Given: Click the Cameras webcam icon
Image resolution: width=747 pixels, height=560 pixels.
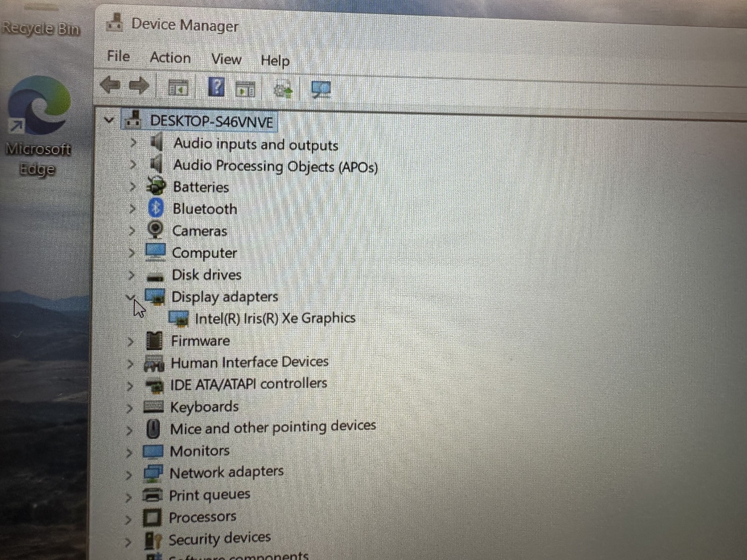Looking at the screenshot, I should click(155, 230).
